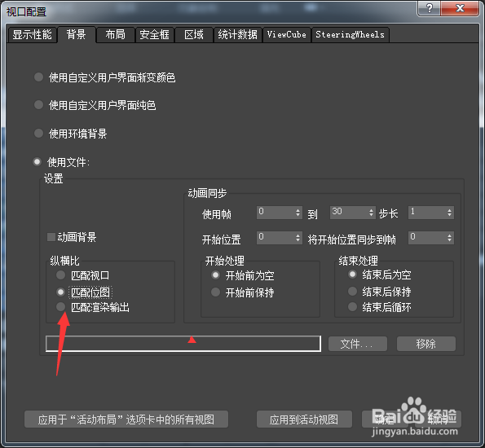Choose the 结束后循环 option

[353, 307]
